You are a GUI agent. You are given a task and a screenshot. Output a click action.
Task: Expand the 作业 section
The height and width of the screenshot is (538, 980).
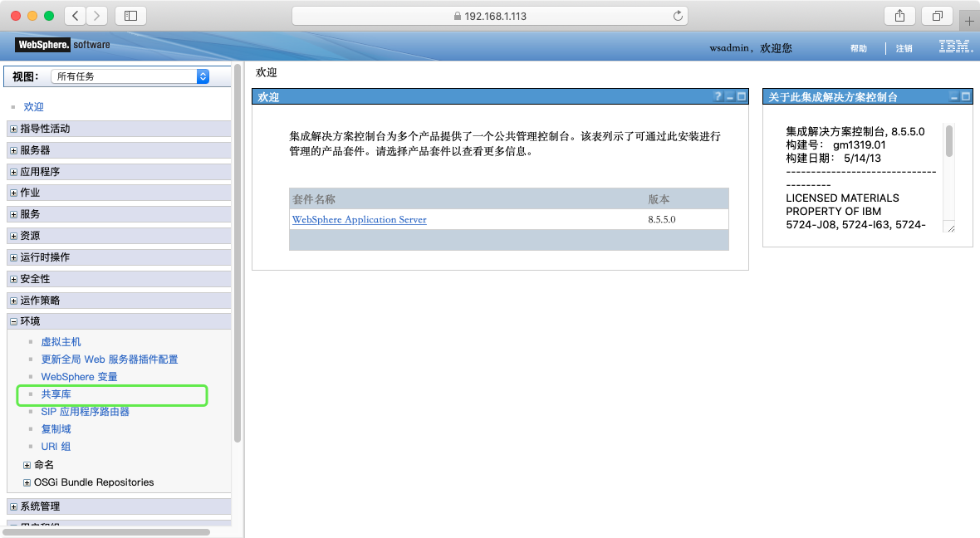(14, 193)
